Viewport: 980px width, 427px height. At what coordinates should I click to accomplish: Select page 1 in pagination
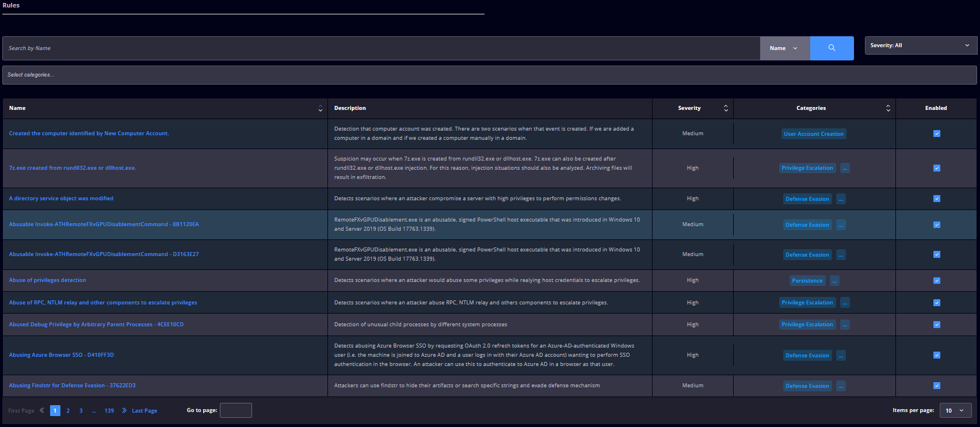(x=55, y=410)
